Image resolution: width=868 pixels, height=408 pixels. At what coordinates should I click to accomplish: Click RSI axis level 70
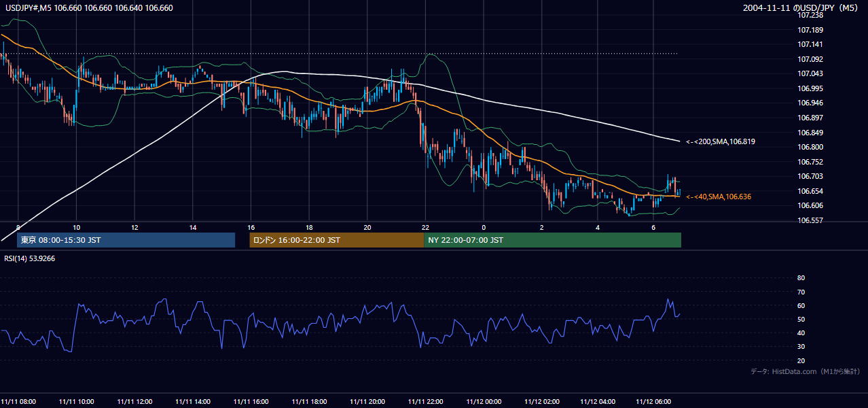801,292
